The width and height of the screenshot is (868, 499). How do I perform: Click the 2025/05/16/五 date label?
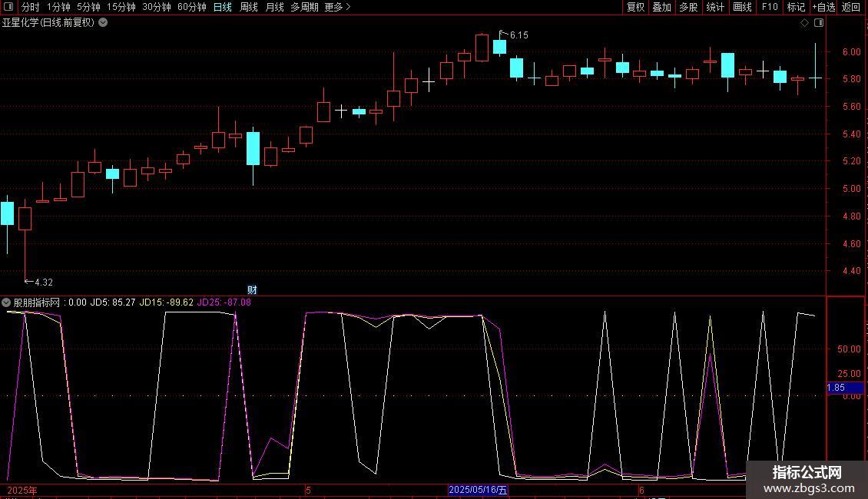[478, 490]
